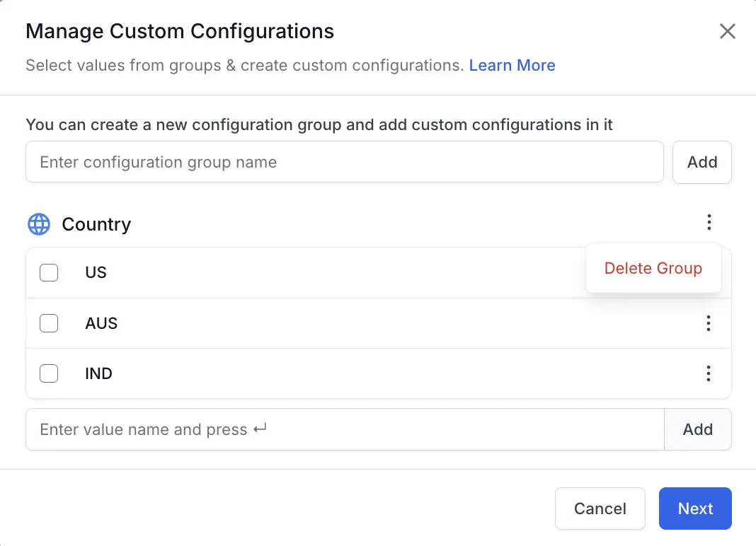756x546 pixels.
Task: Proceed with the Next button
Action: click(694, 509)
